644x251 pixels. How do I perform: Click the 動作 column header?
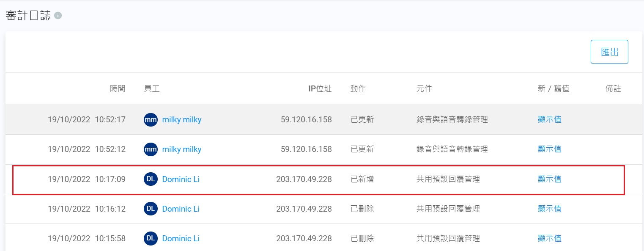(358, 88)
